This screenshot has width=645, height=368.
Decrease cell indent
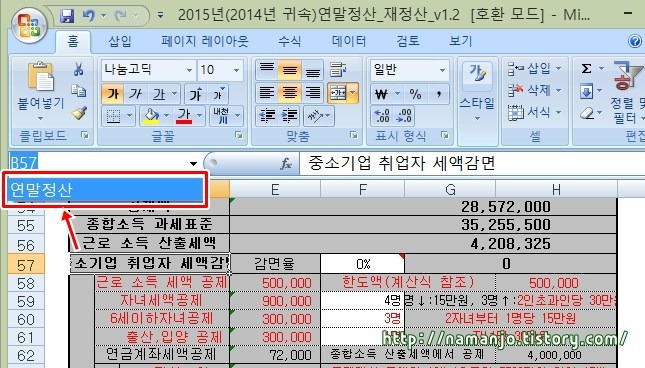tap(267, 116)
